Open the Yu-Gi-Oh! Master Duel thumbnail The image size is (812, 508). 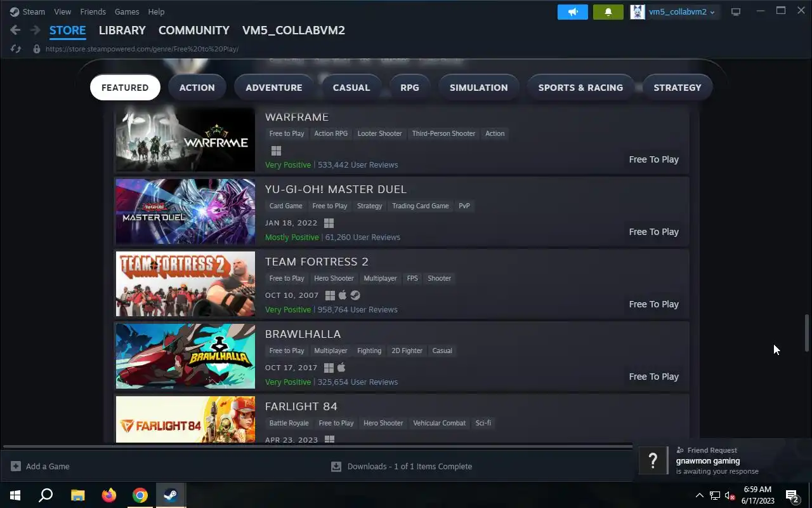(185, 211)
